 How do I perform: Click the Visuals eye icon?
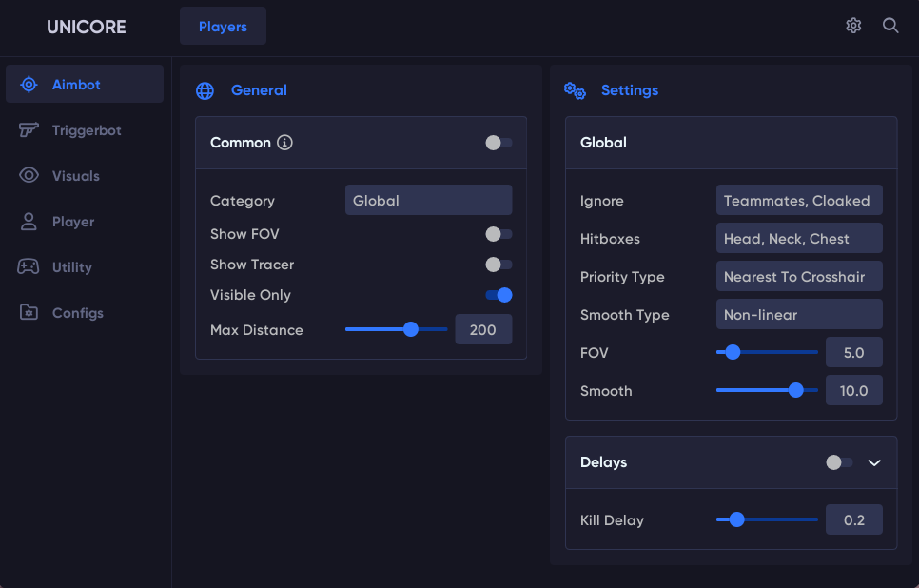click(29, 176)
